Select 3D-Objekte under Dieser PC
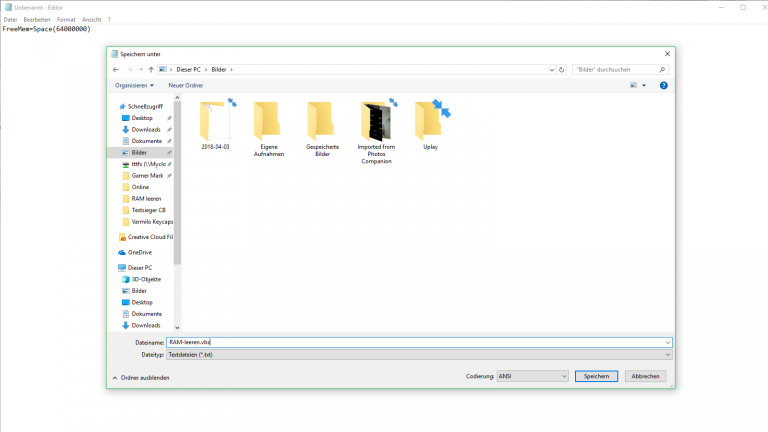The height and width of the screenshot is (432, 768). pos(146,279)
